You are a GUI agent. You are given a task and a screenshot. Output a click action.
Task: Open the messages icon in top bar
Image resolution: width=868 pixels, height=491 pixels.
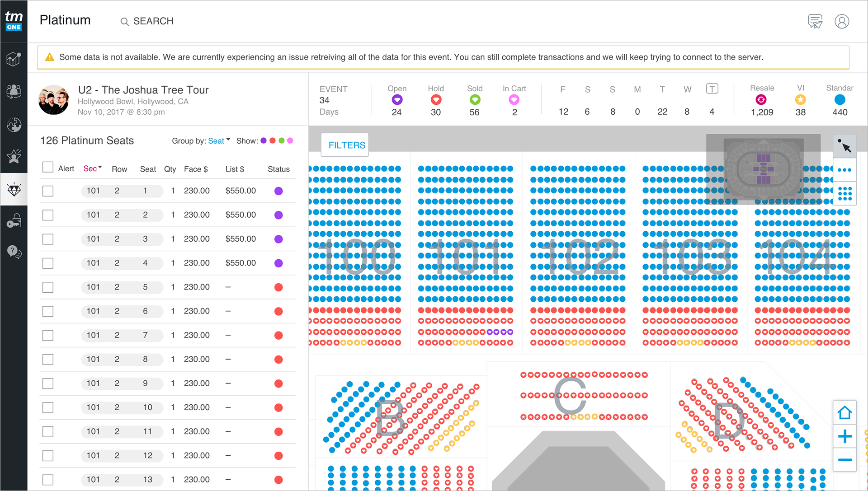815,21
